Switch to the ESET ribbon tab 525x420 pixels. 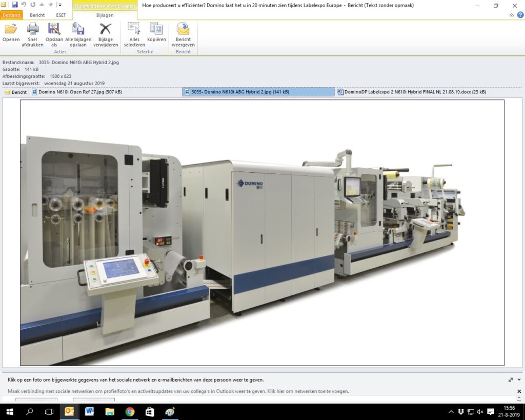tap(61, 15)
